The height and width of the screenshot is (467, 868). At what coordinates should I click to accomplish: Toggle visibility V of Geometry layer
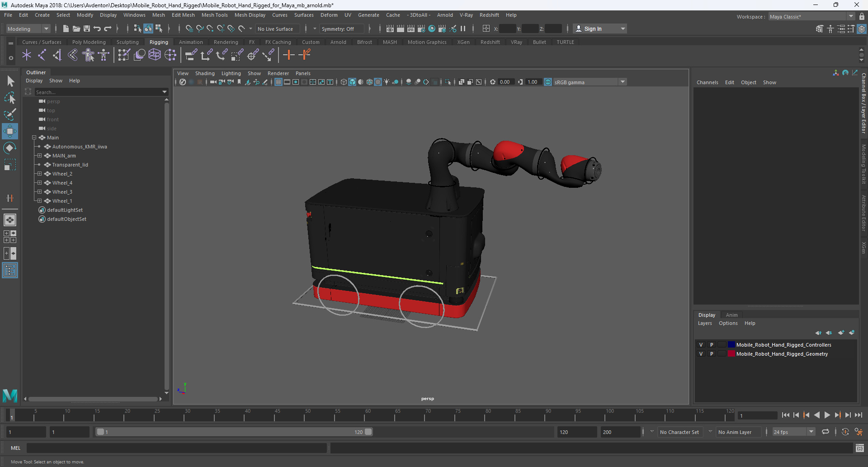pos(701,354)
